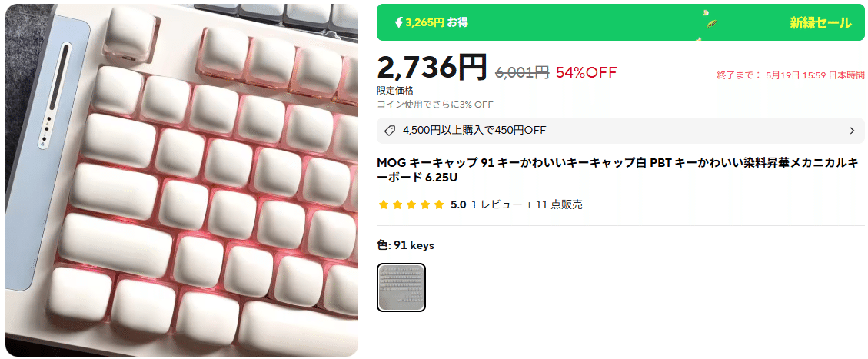
Task: Click the コイン使用でさらに3% OFF text
Action: coord(435,105)
